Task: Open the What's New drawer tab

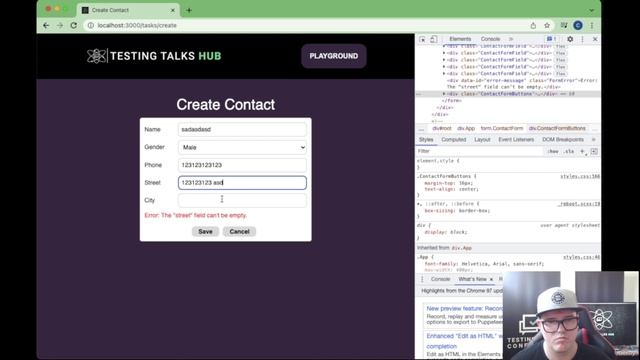Action: point(472,279)
